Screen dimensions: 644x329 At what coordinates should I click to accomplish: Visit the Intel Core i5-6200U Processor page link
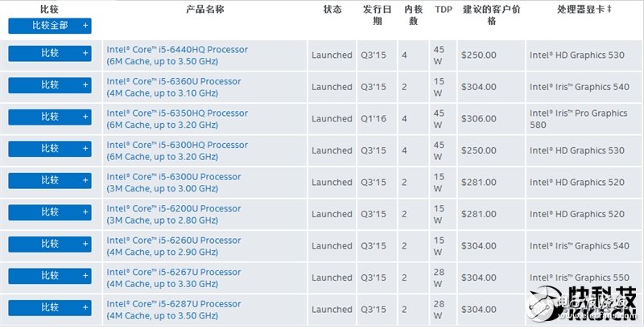coord(174,209)
